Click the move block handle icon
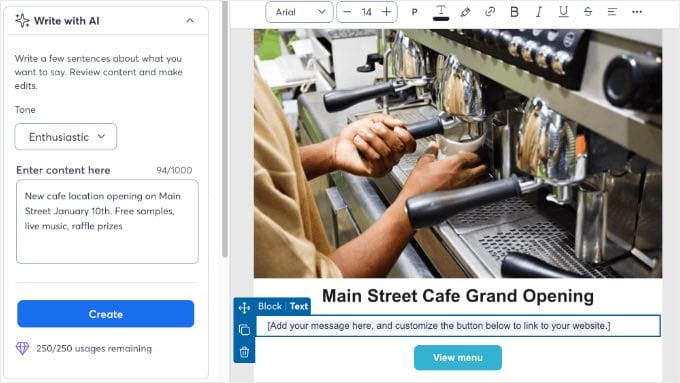The height and width of the screenshot is (383, 680). [x=244, y=308]
